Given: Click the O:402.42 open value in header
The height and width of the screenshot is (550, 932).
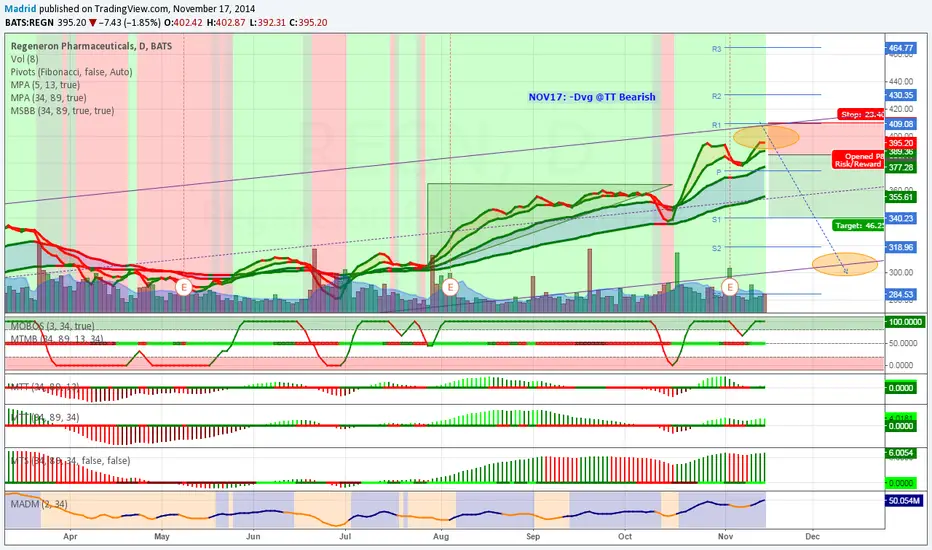Looking at the screenshot, I should [184, 23].
